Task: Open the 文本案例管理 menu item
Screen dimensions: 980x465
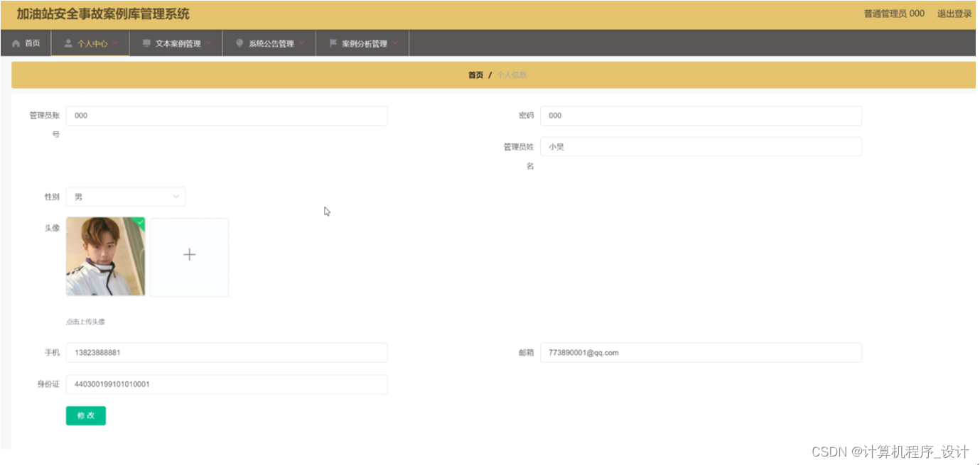Action: 176,43
